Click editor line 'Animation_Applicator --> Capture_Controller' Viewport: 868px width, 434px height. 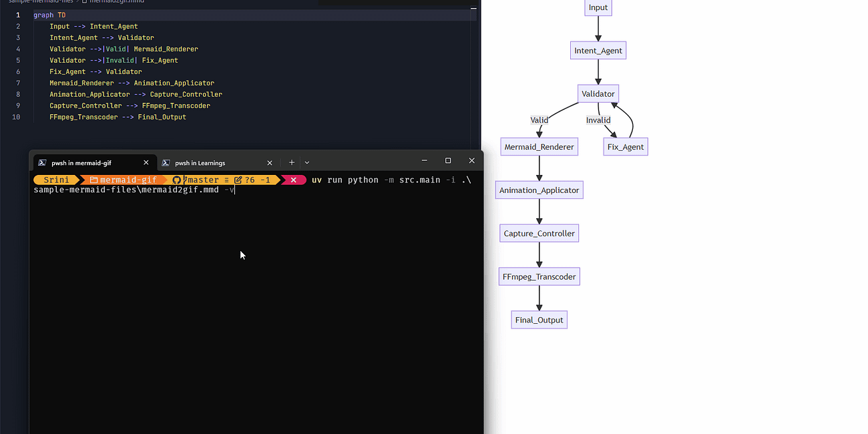pos(136,94)
